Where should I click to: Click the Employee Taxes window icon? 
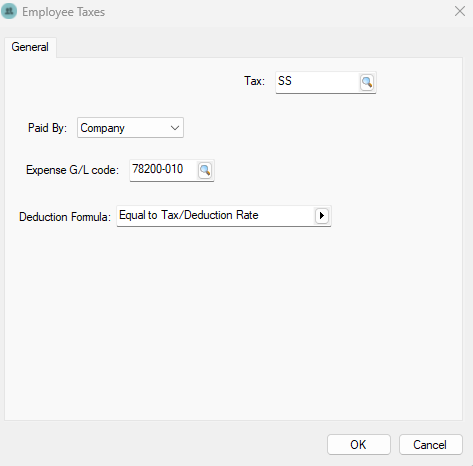9,11
